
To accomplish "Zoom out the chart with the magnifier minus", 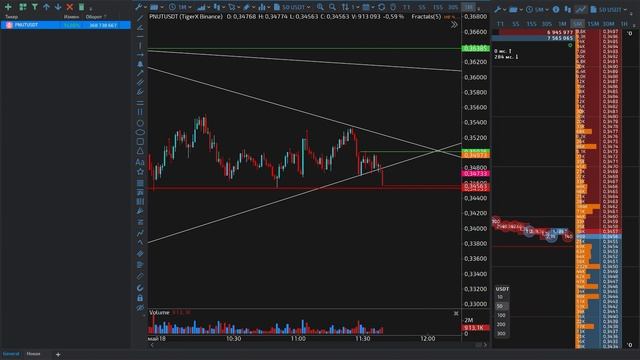I will click(x=333, y=7).
